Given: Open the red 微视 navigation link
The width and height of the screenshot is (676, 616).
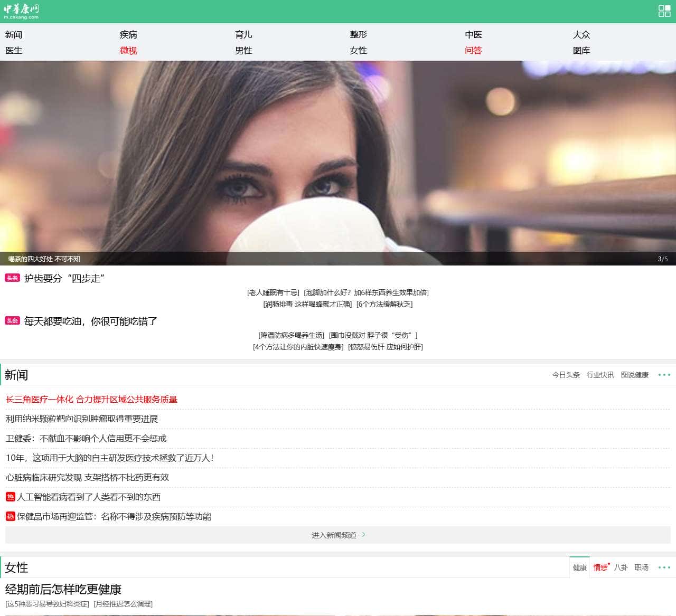Looking at the screenshot, I should click(128, 50).
